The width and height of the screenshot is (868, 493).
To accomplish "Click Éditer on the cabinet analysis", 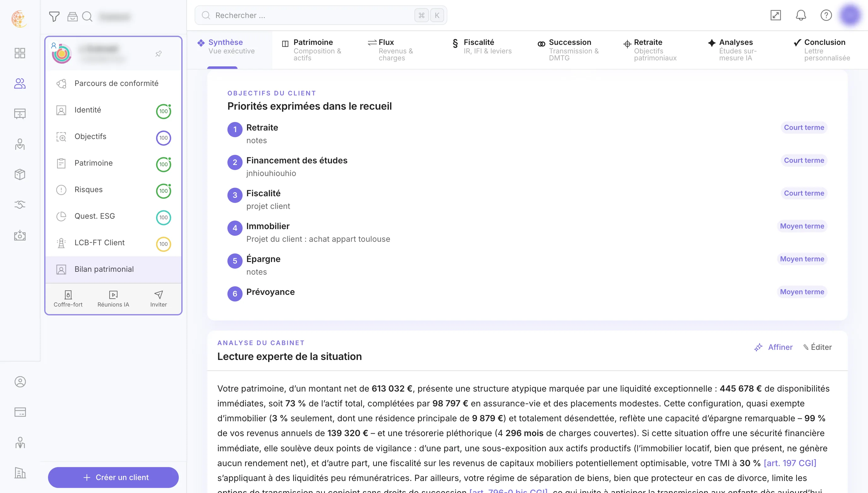I will pyautogui.click(x=817, y=347).
